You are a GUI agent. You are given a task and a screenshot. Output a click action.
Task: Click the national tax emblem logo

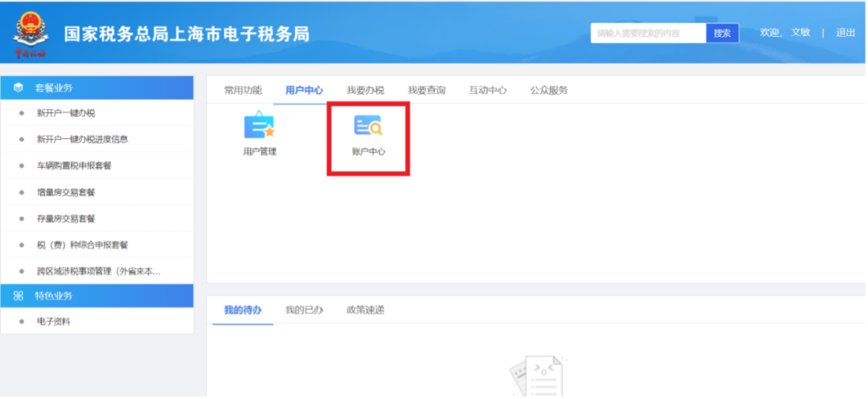(x=31, y=35)
